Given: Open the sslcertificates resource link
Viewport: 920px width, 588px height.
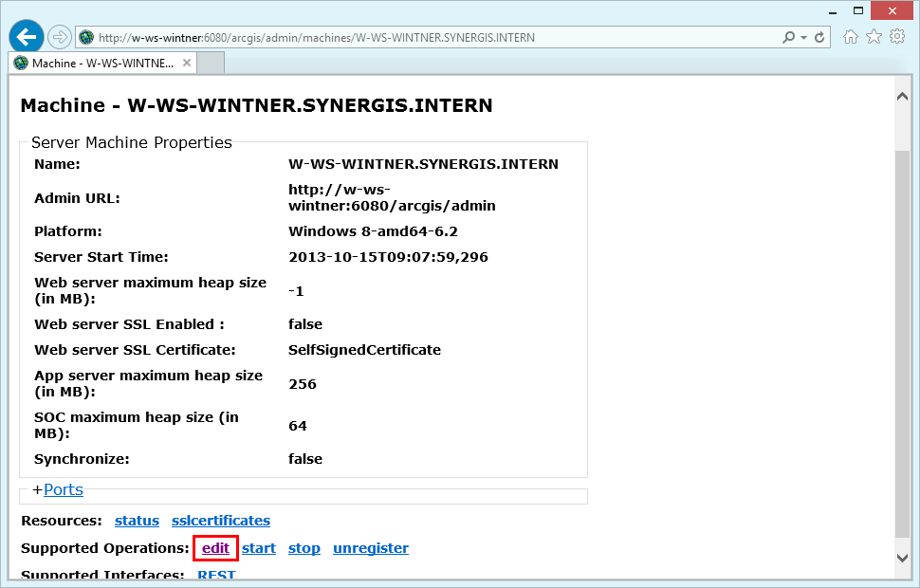Looking at the screenshot, I should (221, 521).
